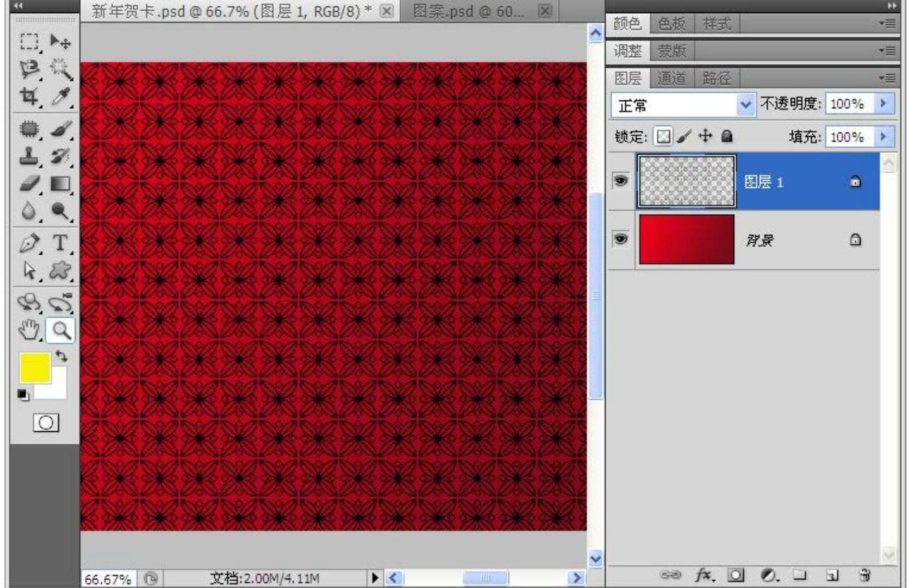The width and height of the screenshot is (909, 588).
Task: Select the Clone Stamp tool
Action: coord(28,157)
